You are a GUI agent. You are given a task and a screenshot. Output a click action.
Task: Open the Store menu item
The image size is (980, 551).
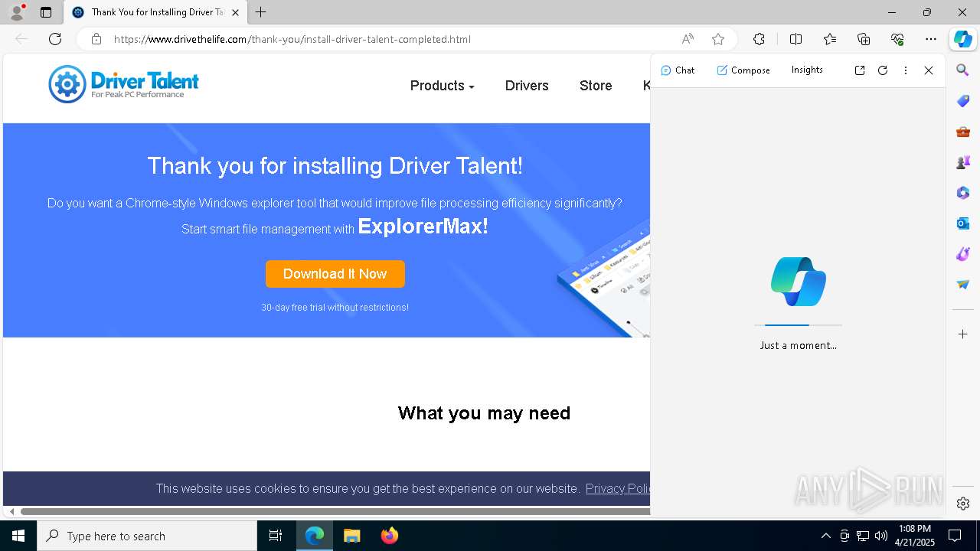point(596,86)
